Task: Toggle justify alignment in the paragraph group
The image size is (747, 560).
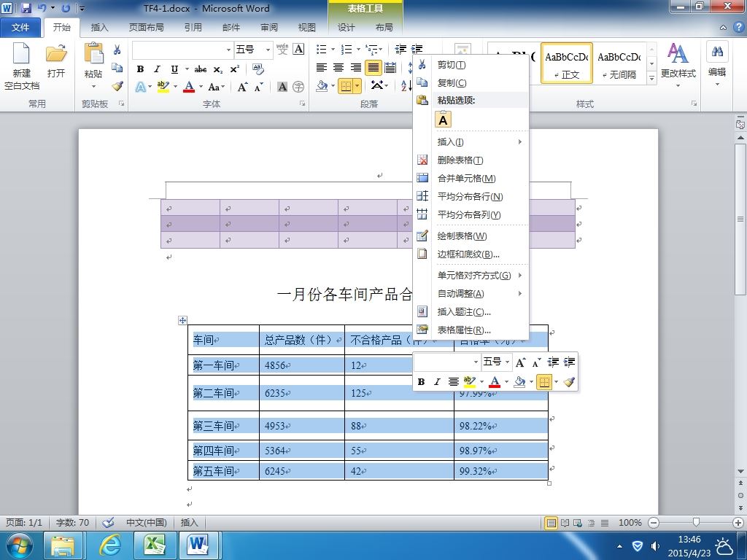Action: click(373, 68)
